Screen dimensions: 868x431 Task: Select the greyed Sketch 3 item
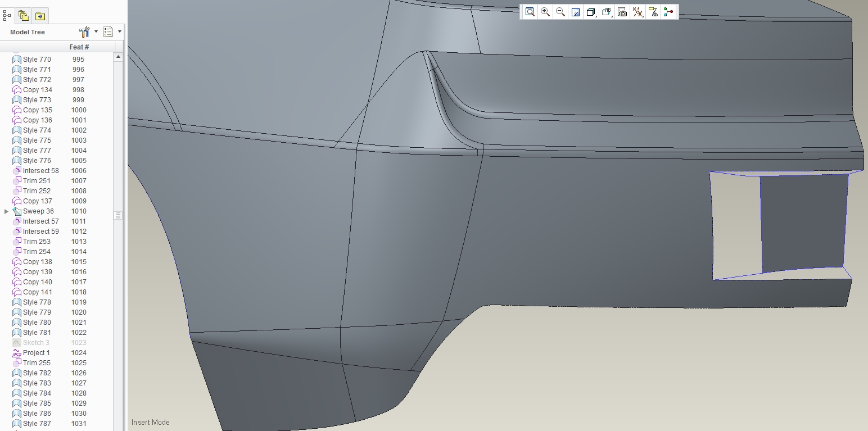(x=36, y=343)
